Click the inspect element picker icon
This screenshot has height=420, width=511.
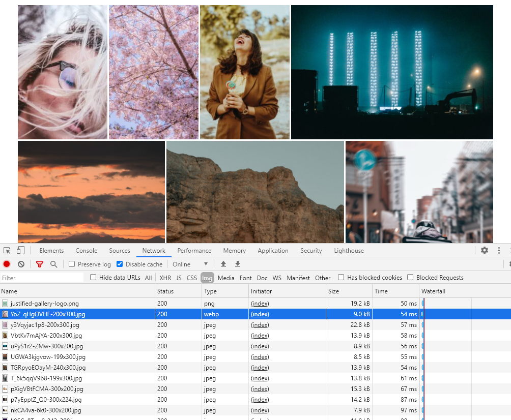[7, 250]
